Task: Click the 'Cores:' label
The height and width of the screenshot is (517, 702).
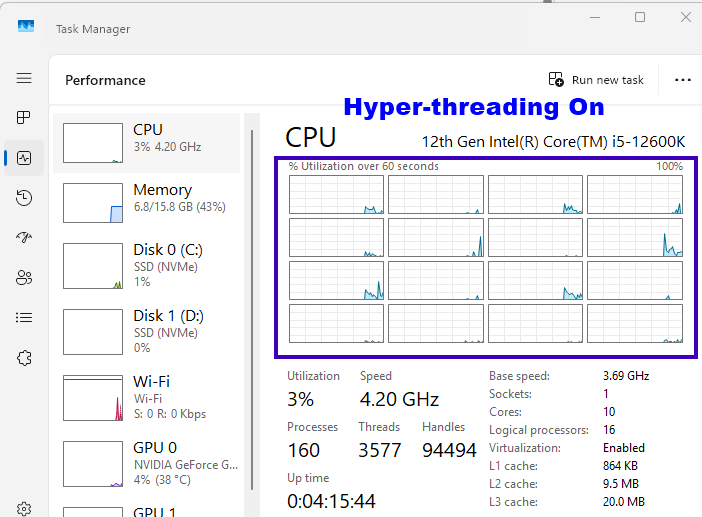Action: 505,412
